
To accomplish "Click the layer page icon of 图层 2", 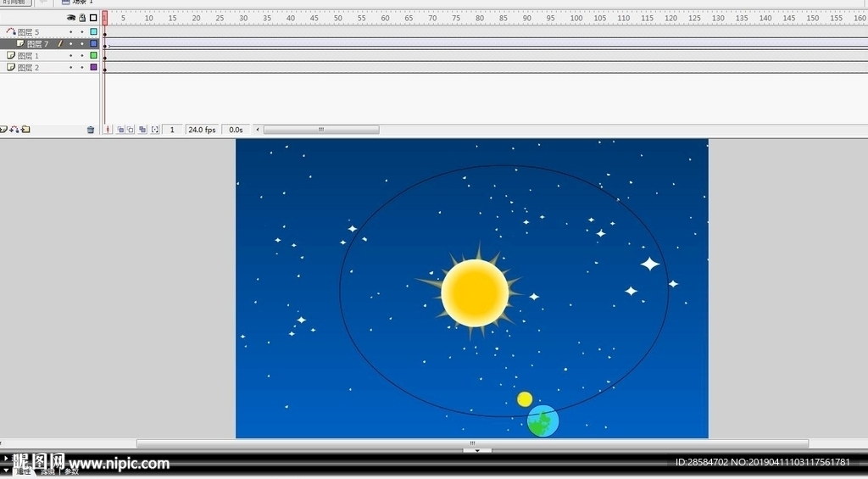I will click(x=10, y=67).
